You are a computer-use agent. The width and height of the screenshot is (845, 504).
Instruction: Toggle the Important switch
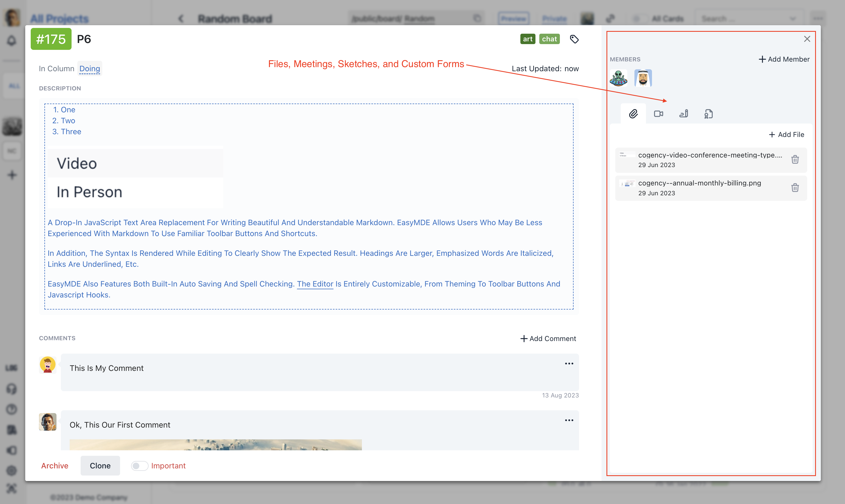139,466
